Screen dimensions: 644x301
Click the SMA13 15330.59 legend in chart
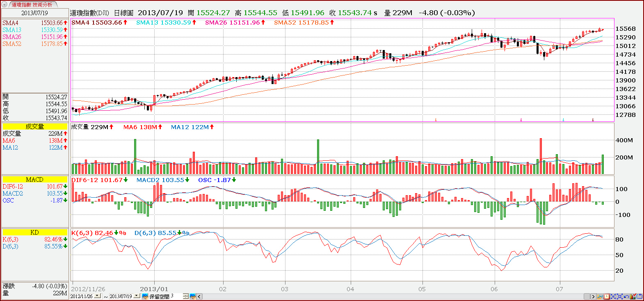[166, 23]
